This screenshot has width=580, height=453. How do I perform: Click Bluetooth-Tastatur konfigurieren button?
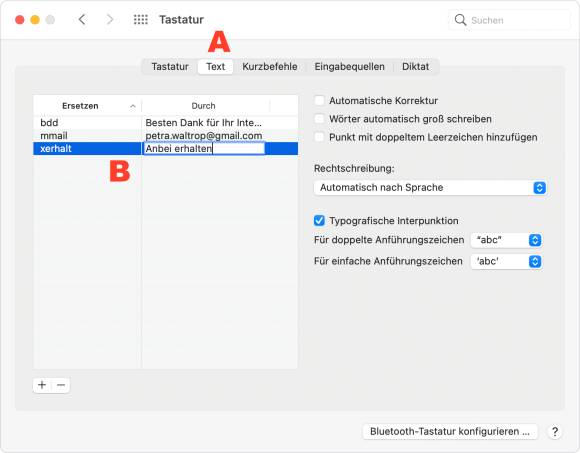(x=450, y=432)
